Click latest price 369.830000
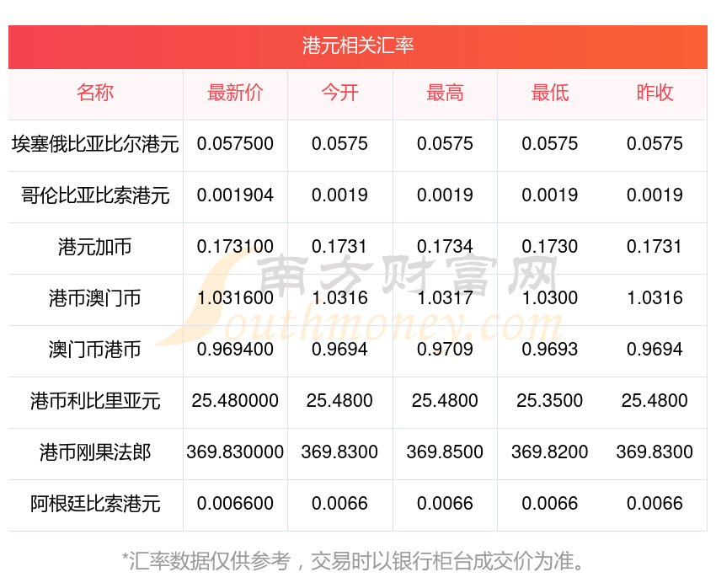 pos(235,452)
